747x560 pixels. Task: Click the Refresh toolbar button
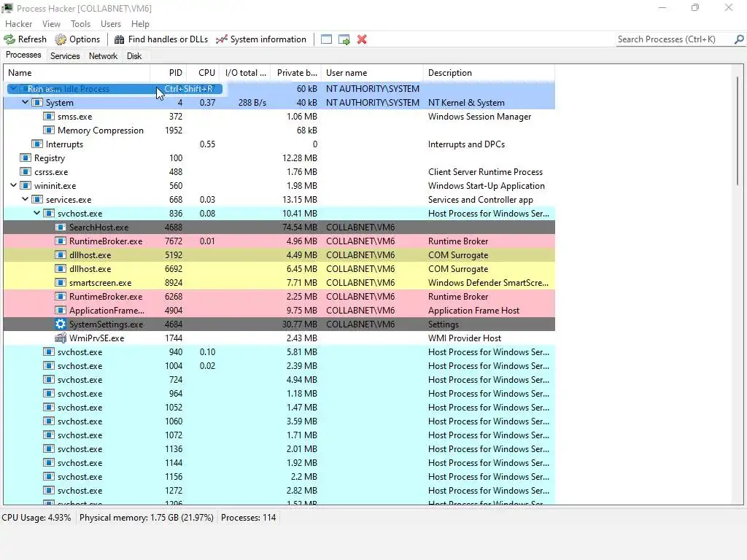26,39
